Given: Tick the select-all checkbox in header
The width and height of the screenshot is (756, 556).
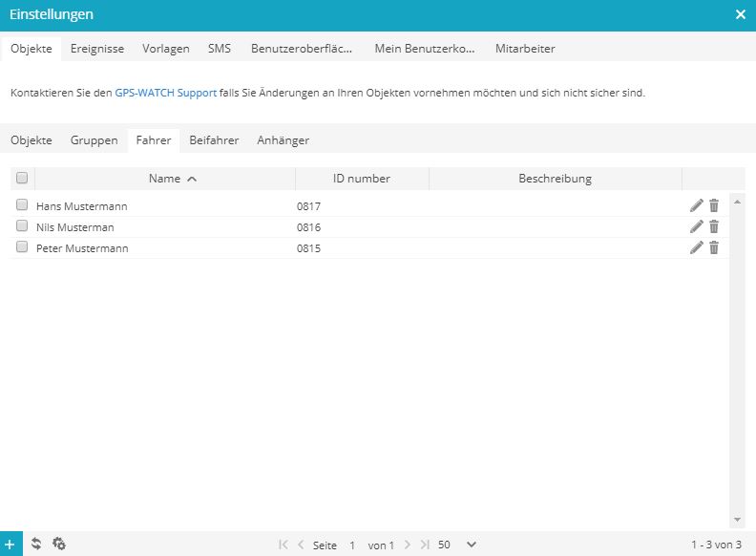Looking at the screenshot, I should pos(22,178).
